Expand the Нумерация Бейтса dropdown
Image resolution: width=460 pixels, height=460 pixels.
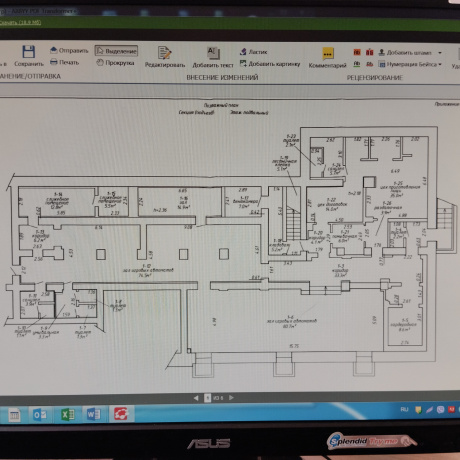(x=440, y=64)
